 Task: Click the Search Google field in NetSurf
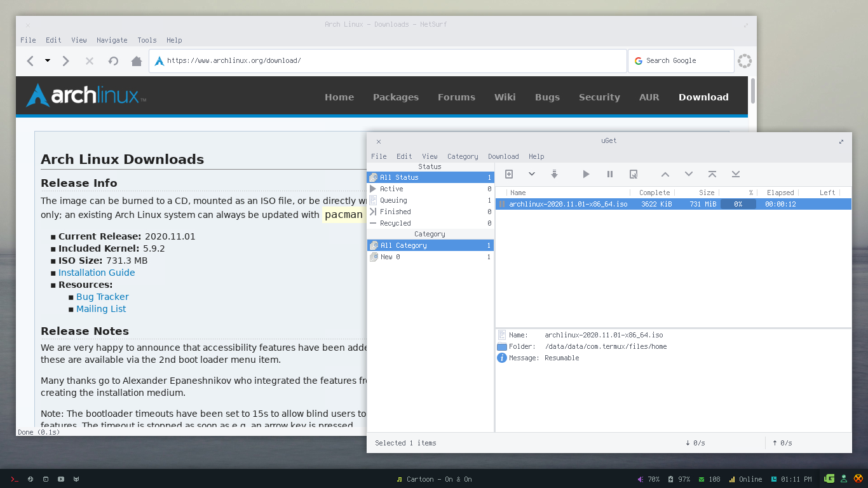click(x=681, y=61)
